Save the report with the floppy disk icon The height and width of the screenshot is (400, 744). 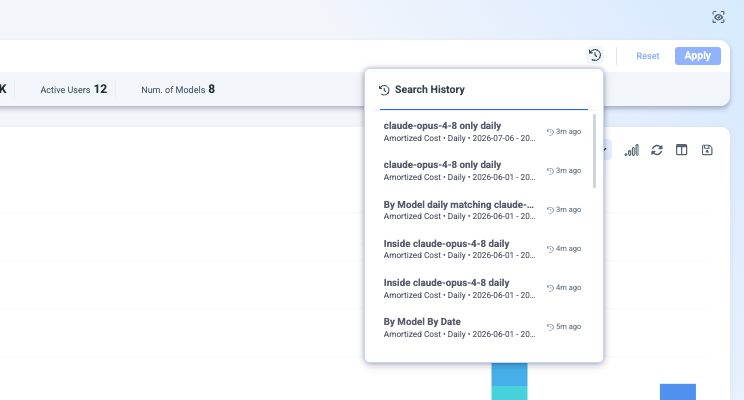point(707,150)
